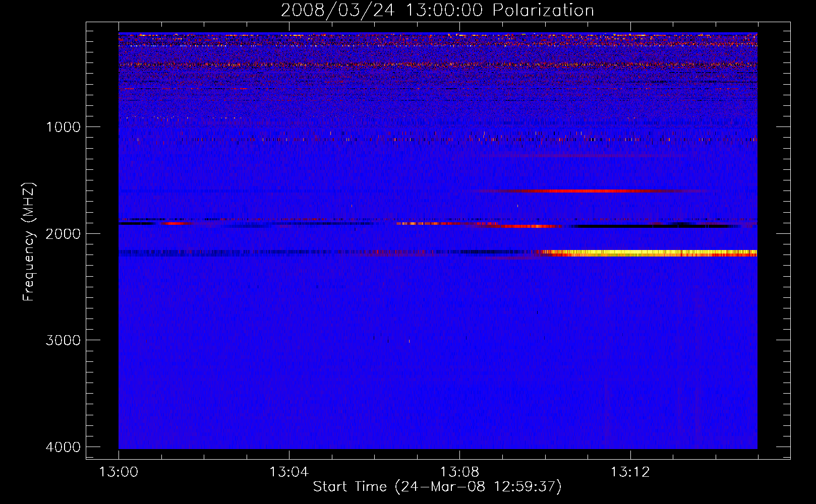816x504 pixels.
Task: Click the 13:12 time tick label
Action: click(x=630, y=472)
